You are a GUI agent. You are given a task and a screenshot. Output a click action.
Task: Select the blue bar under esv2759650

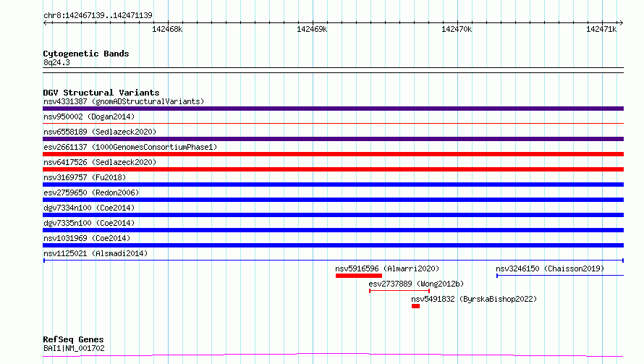click(x=333, y=200)
